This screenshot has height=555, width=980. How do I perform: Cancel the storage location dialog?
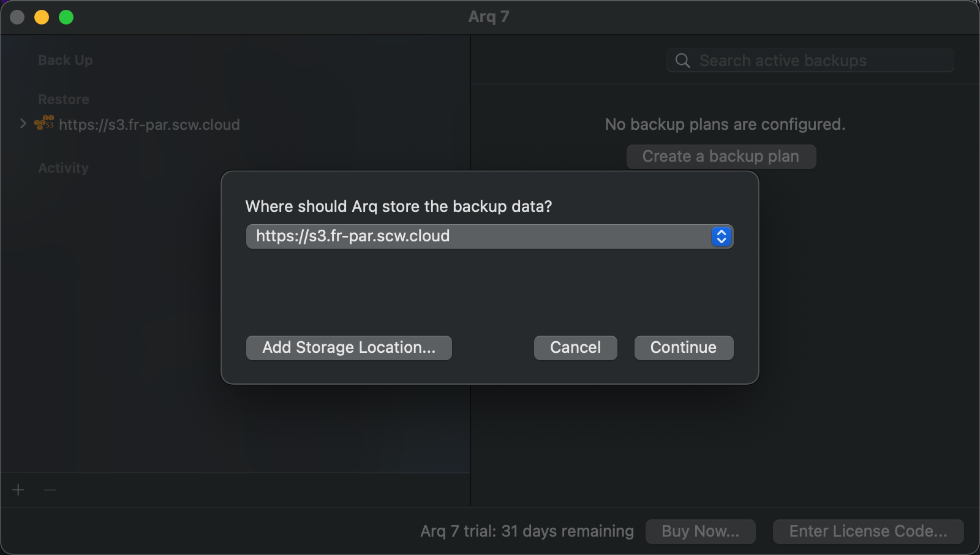pos(575,348)
